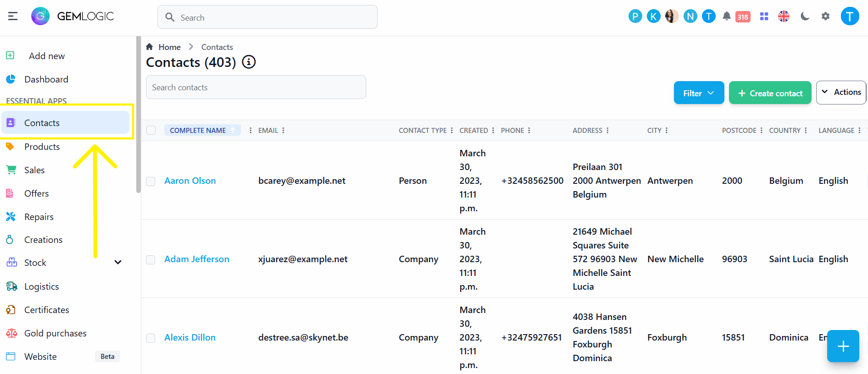This screenshot has height=374, width=868.
Task: Click the sidebar scrollbar
Action: [x=138, y=115]
